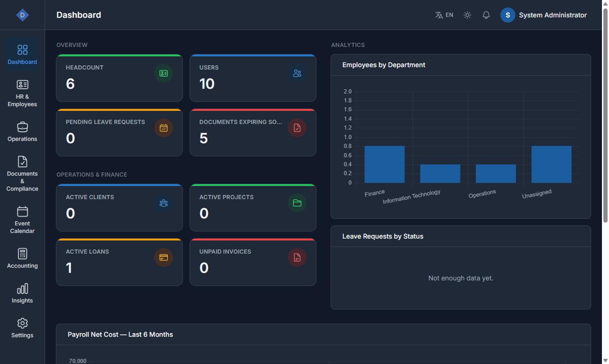
Task: Click the Operations bar in the chart
Action: coord(496,174)
